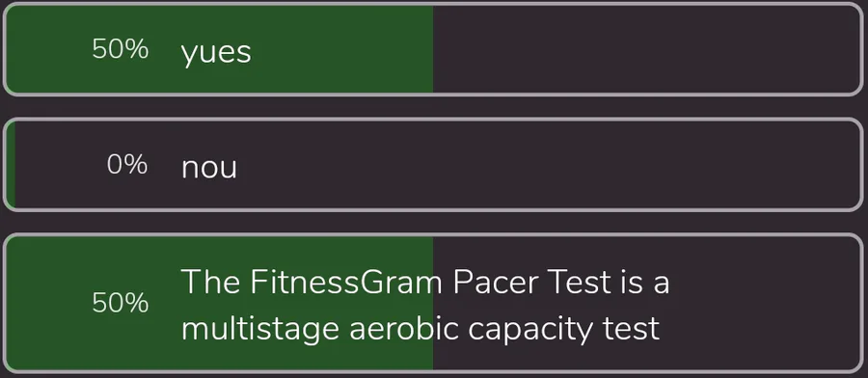
Task: Click the green result bar of FitnessGram option
Action: 219,304
